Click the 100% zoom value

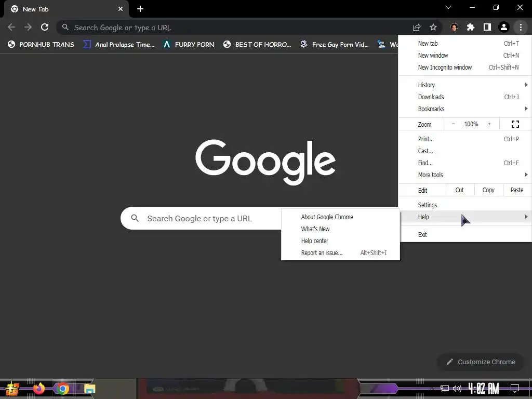click(x=471, y=124)
